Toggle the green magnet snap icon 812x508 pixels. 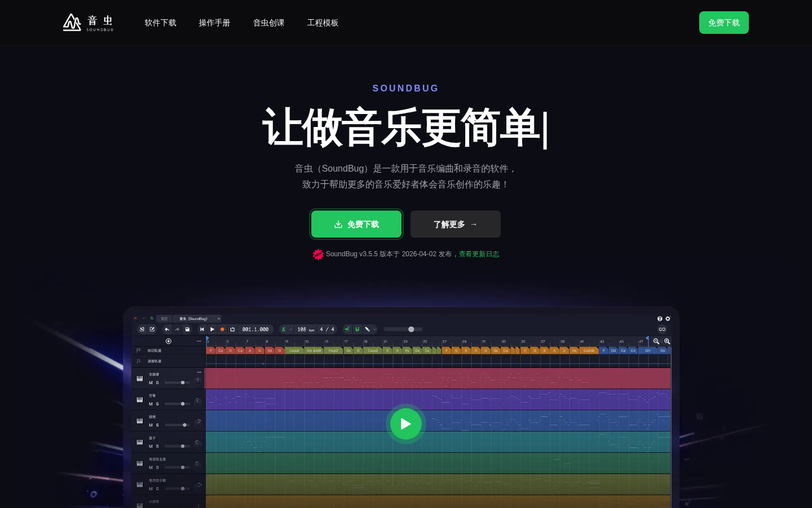coord(357,329)
